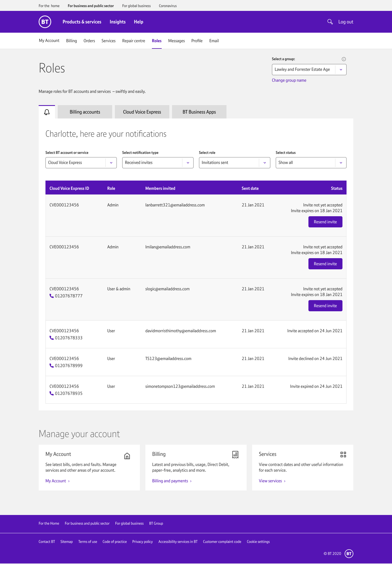Click the BT logo in the header

(45, 22)
